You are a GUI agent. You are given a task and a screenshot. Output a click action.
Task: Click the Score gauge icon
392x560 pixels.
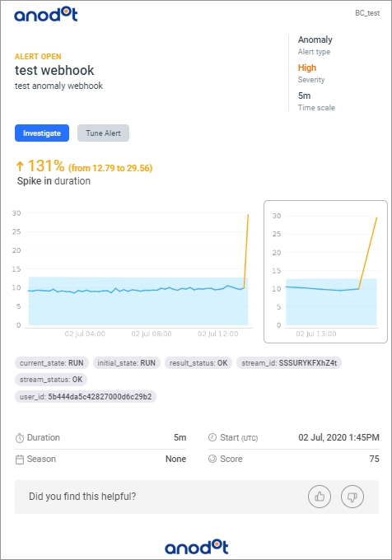tap(212, 459)
